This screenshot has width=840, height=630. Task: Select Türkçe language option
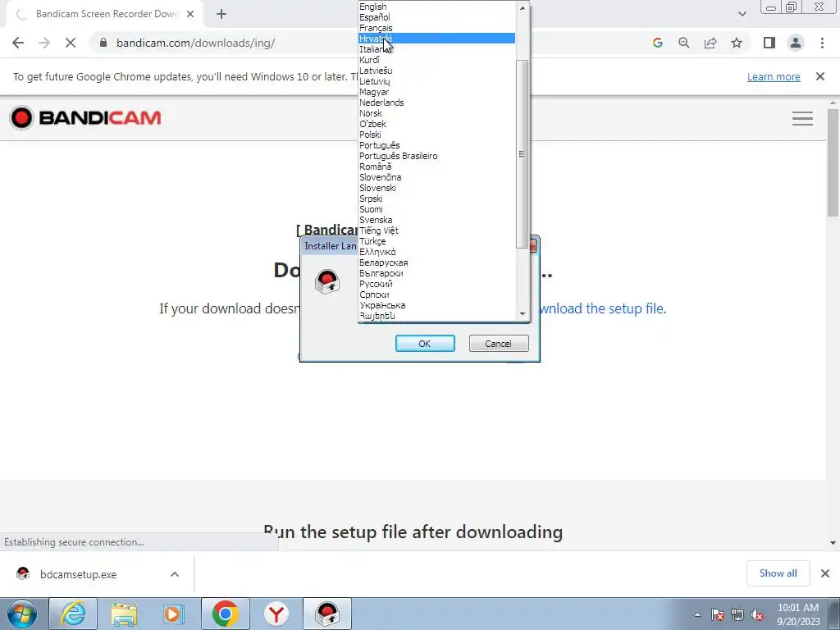tap(436, 241)
